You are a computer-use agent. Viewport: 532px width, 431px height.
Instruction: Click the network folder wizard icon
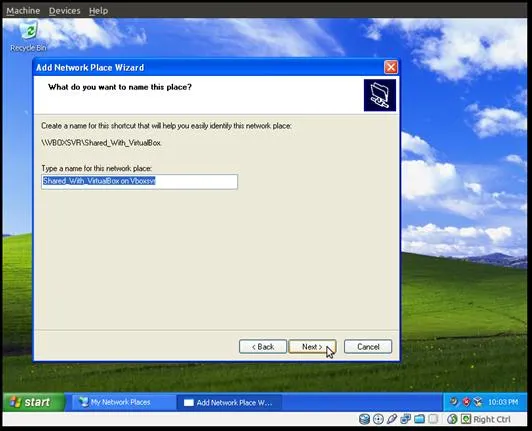click(x=380, y=95)
